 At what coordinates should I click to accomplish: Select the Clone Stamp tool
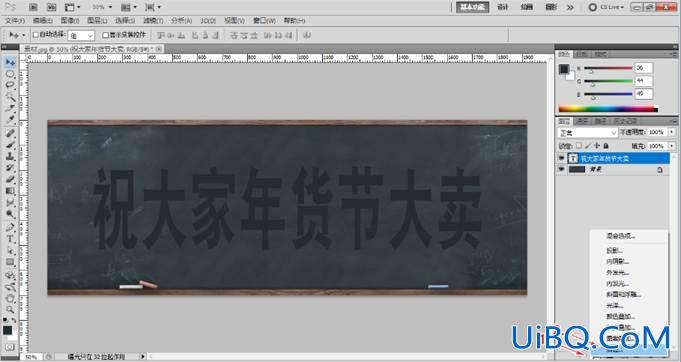coord(10,156)
